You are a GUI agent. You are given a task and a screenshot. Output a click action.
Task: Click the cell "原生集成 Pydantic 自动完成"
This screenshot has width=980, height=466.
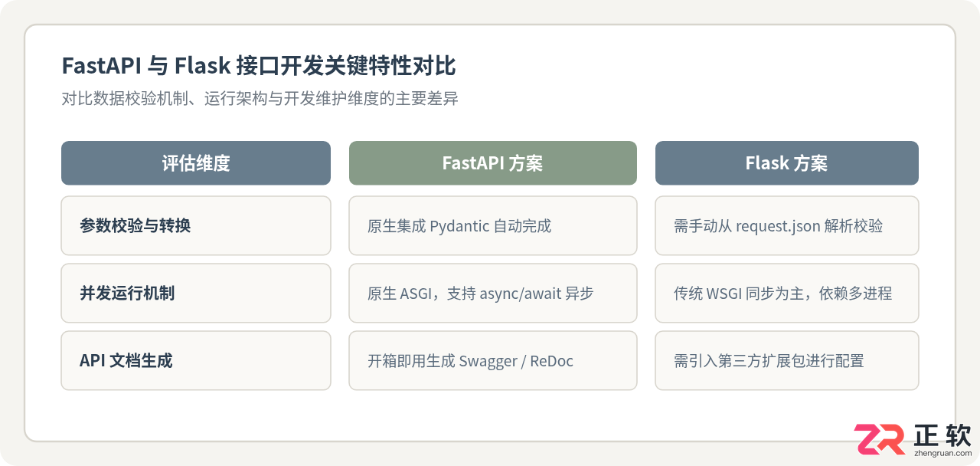pyautogui.click(x=493, y=225)
